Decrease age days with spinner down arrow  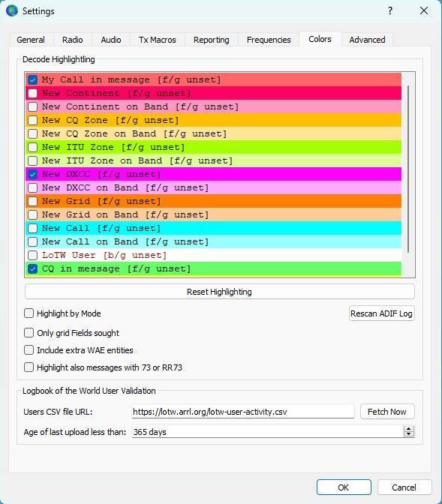click(x=408, y=434)
